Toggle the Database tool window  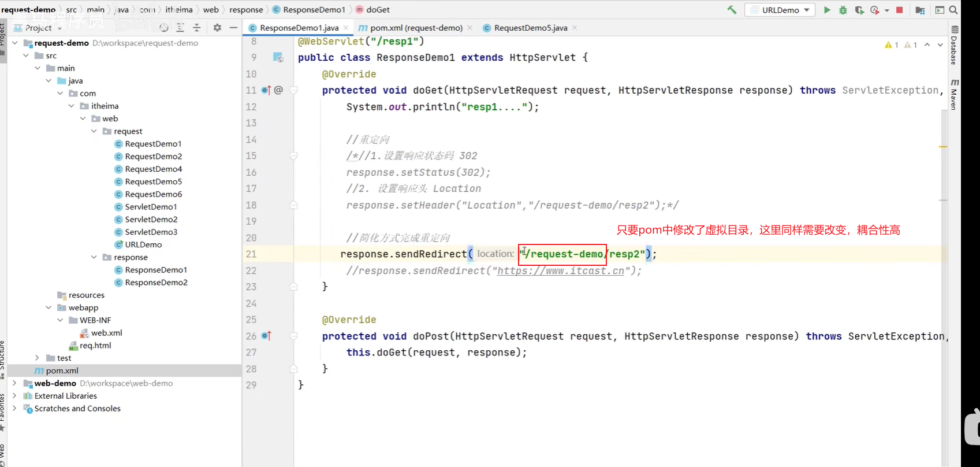coord(954,45)
